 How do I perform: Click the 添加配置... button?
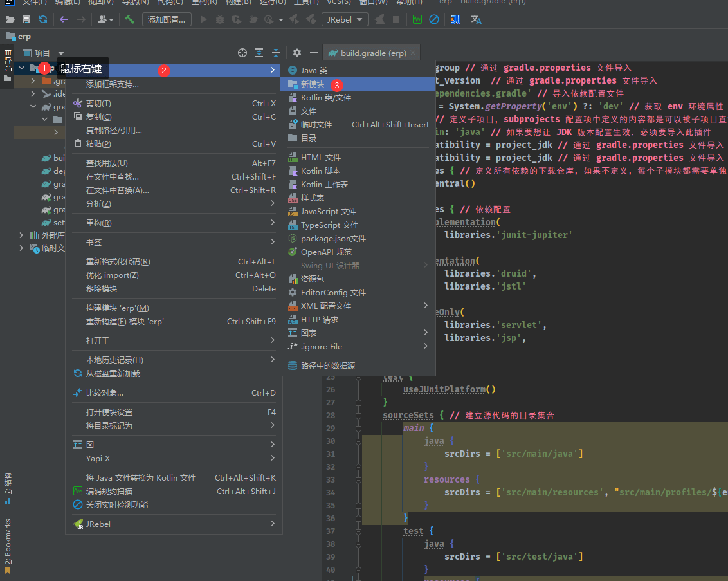[x=167, y=19]
